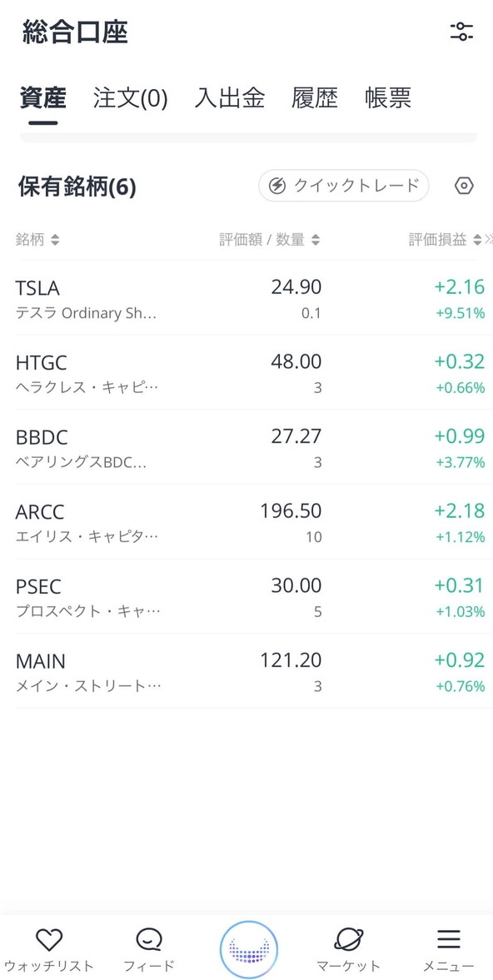
Task: Open the TSLA holding row
Action: [x=246, y=298]
